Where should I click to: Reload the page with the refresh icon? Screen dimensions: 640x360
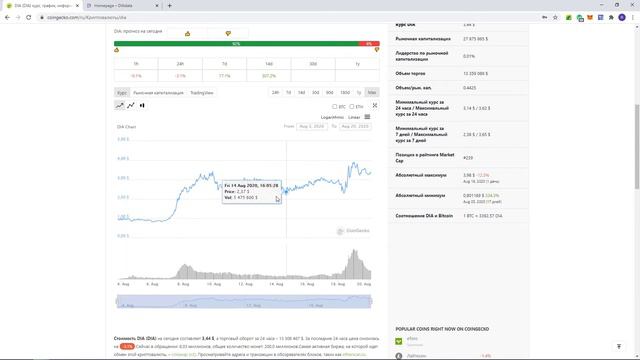[29, 18]
